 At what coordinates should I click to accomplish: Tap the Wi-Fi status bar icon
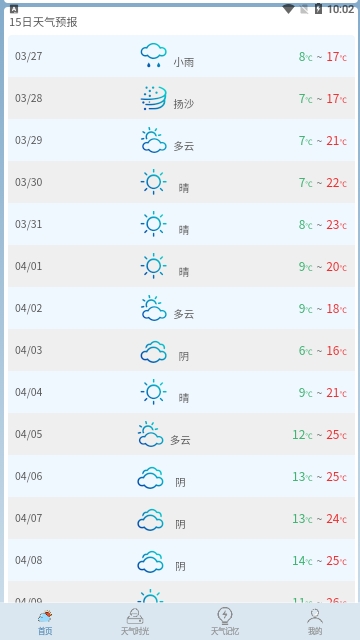click(x=288, y=9)
